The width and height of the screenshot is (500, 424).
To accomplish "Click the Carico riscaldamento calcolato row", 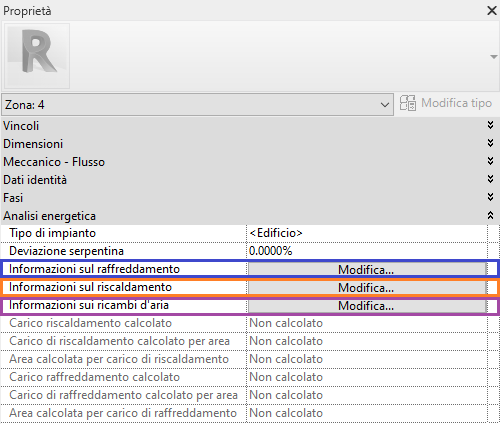I will coord(250,323).
